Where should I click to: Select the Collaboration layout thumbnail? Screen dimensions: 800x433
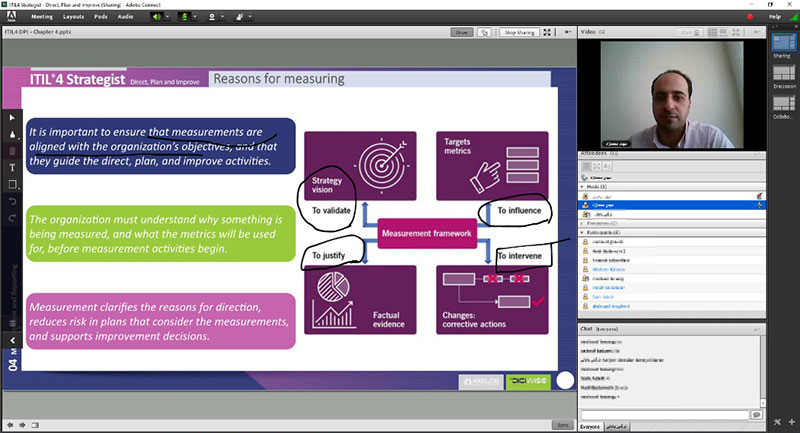[x=784, y=104]
